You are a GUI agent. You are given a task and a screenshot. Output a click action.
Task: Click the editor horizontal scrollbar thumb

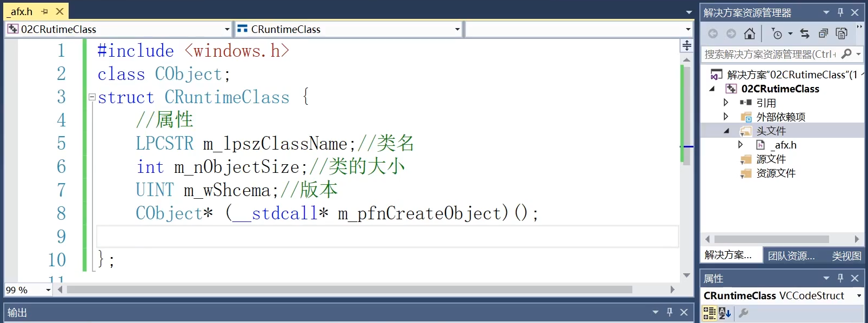click(349, 290)
